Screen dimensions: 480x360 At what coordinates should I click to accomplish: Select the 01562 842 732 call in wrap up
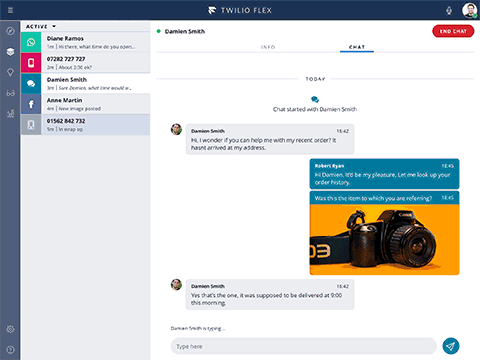85,125
